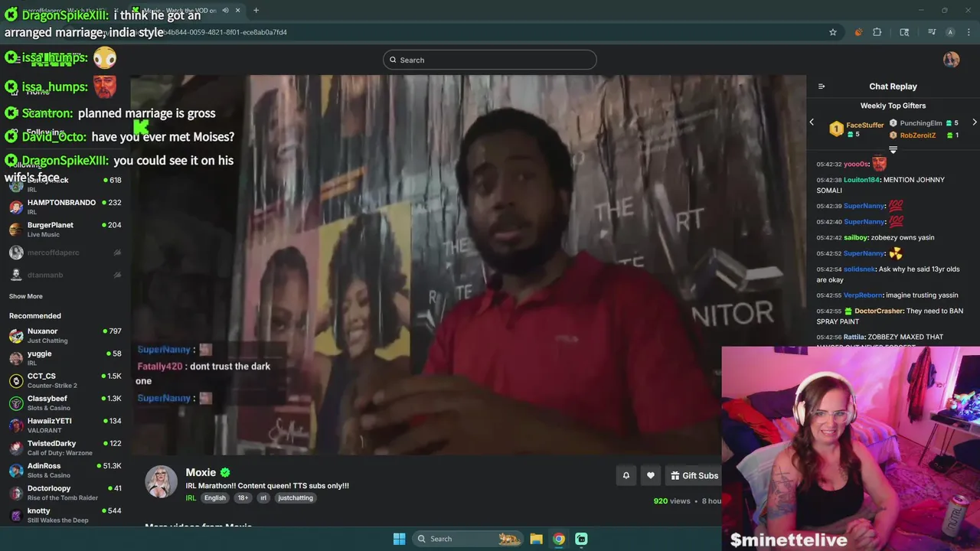Show previous Weekly Top Gifters
This screenshot has height=551, width=980.
coord(812,122)
